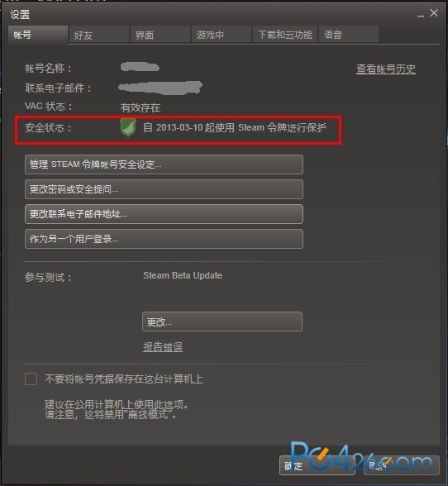Click 更改联系电子邮件地址 button
The height and width of the screenshot is (486, 448).
pyautogui.click(x=164, y=214)
